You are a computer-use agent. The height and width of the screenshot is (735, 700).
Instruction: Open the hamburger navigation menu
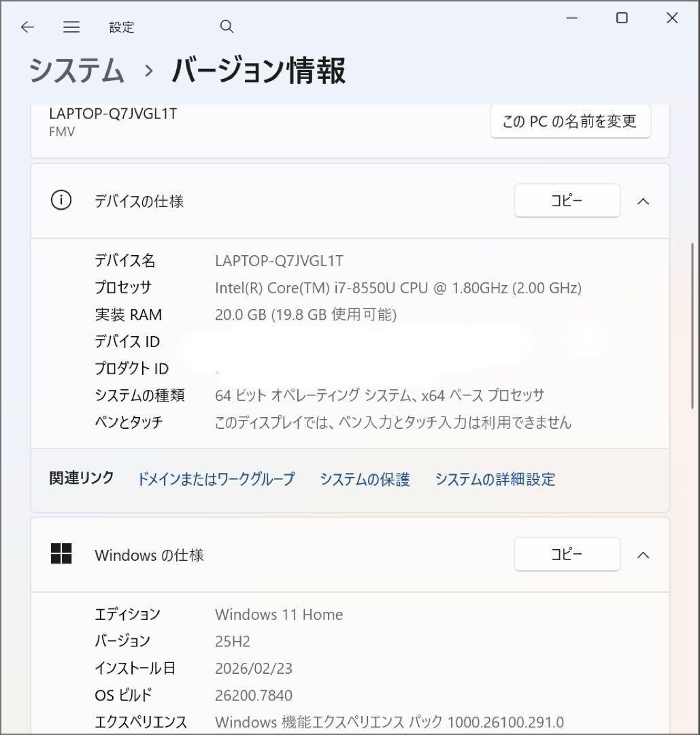[x=71, y=27]
